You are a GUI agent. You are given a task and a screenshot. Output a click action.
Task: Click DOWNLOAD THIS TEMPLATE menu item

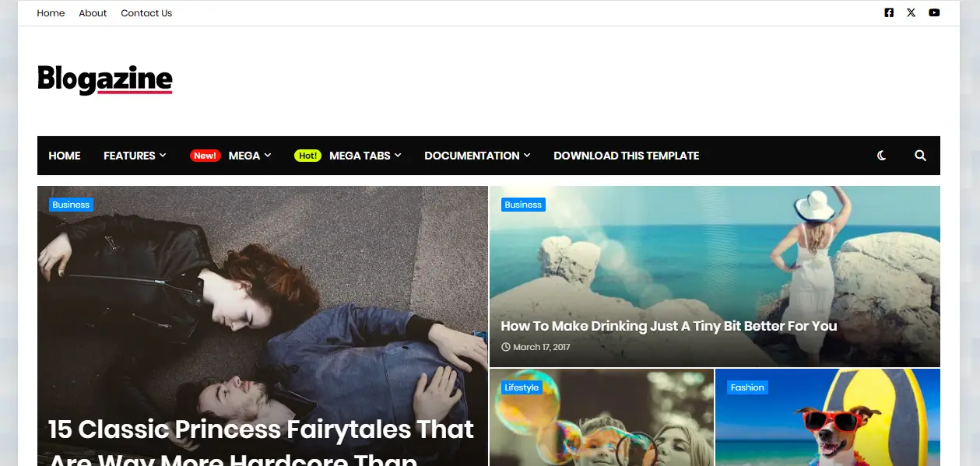tap(627, 156)
